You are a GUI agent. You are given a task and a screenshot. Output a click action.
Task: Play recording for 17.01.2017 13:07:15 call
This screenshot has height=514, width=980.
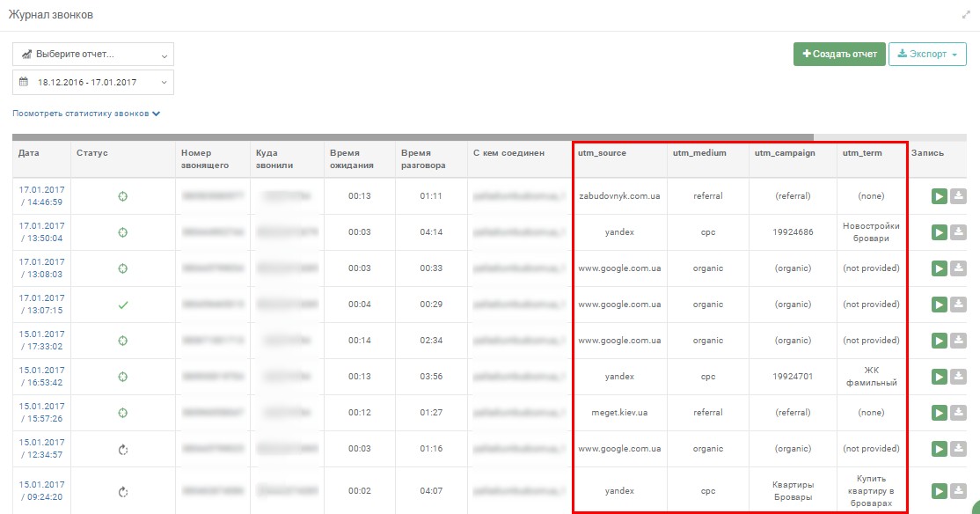[x=939, y=305]
